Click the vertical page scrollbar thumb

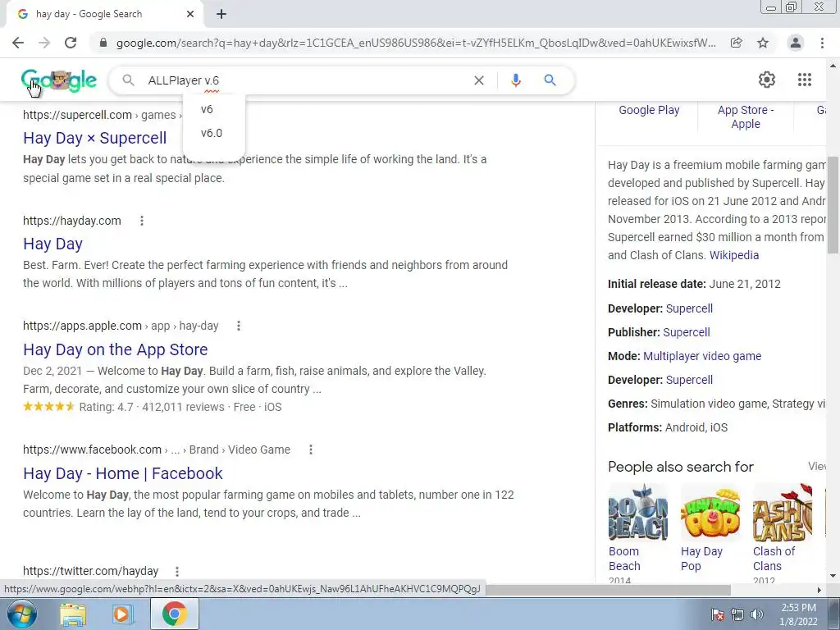[x=833, y=205]
